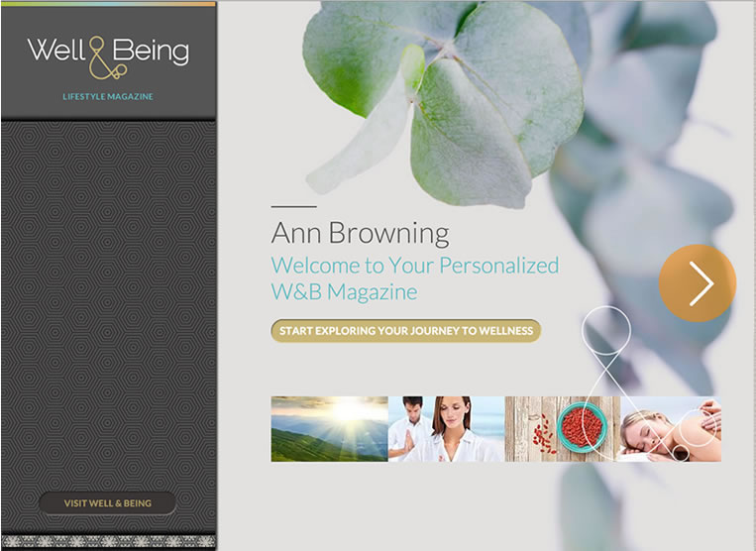Click the colored gradient bar above logo
The image size is (756, 551).
108,4
